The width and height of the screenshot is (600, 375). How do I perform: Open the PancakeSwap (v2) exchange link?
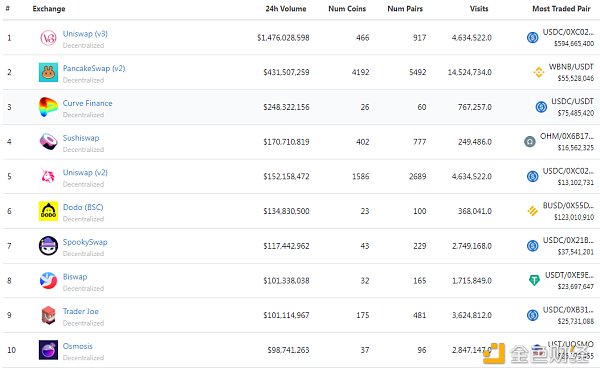(x=94, y=68)
